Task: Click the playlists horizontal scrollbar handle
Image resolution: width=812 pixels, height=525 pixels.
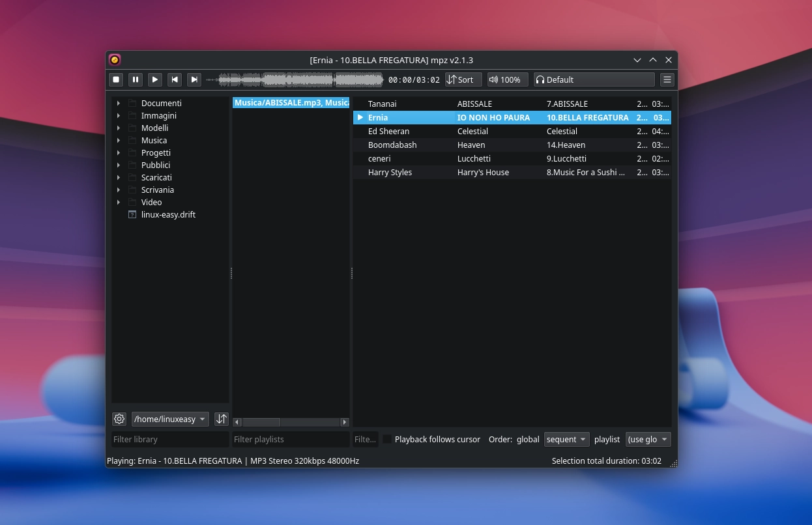Action: click(x=261, y=422)
